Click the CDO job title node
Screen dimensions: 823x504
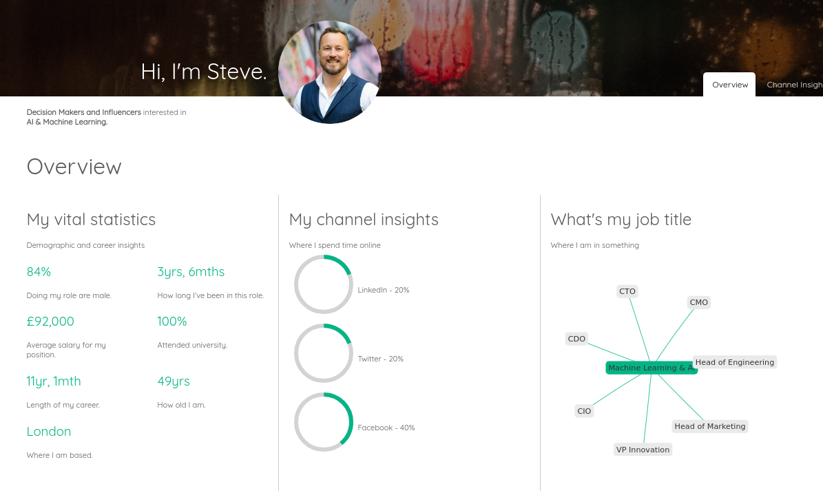pyautogui.click(x=576, y=339)
